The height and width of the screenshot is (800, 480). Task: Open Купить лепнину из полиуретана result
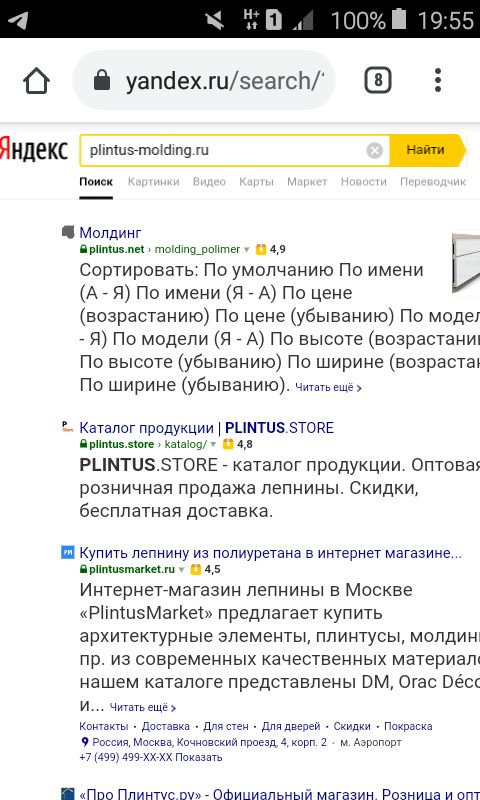point(270,553)
